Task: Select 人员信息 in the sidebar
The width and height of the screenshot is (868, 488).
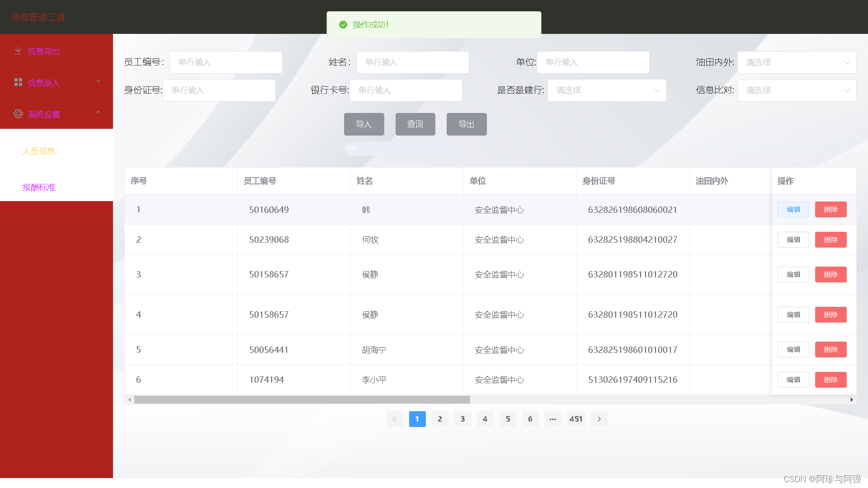Action: [x=39, y=151]
